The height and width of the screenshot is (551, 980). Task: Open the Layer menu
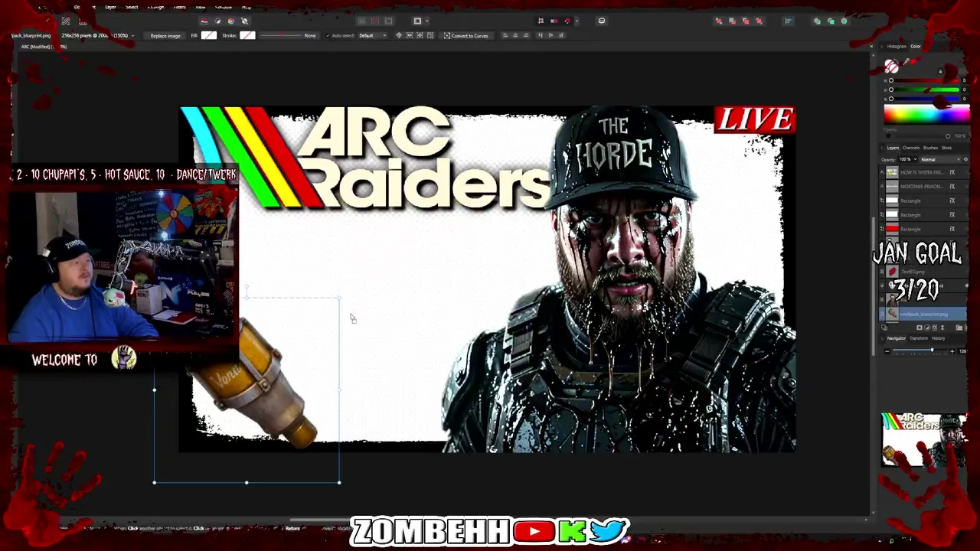110,7
